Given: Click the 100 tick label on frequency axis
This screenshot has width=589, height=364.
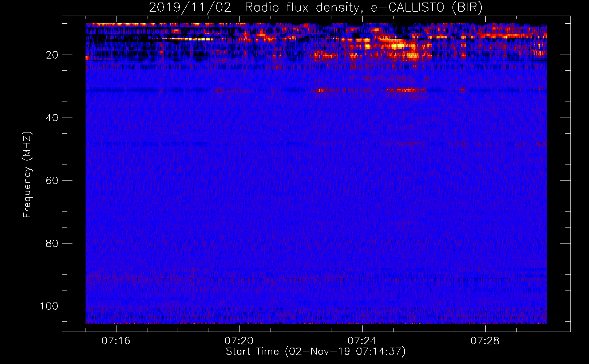Looking at the screenshot, I should click(49, 306).
